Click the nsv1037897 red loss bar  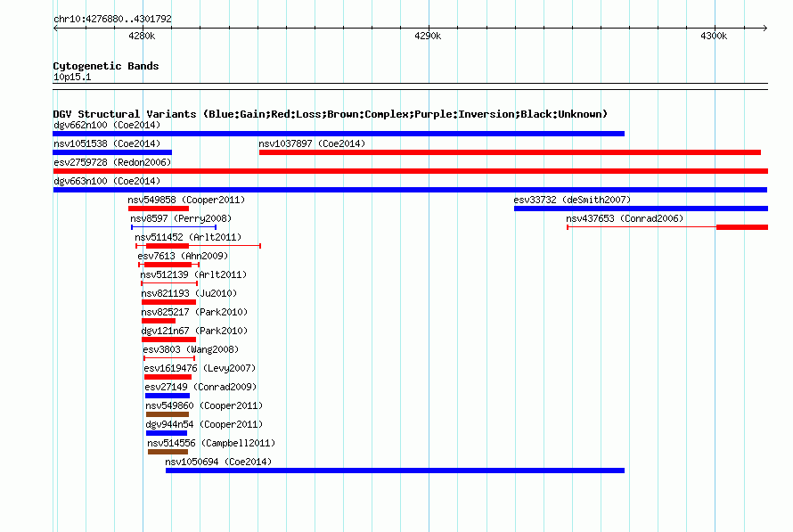click(x=510, y=152)
